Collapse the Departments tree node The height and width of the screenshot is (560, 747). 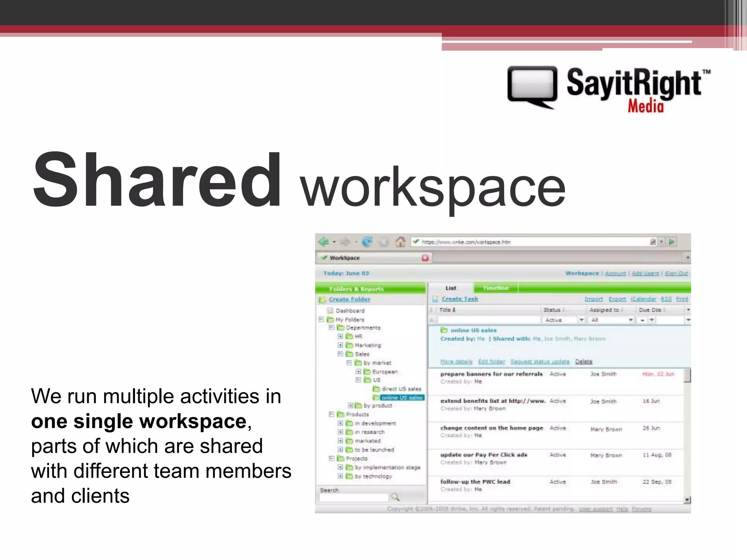pyautogui.click(x=331, y=327)
